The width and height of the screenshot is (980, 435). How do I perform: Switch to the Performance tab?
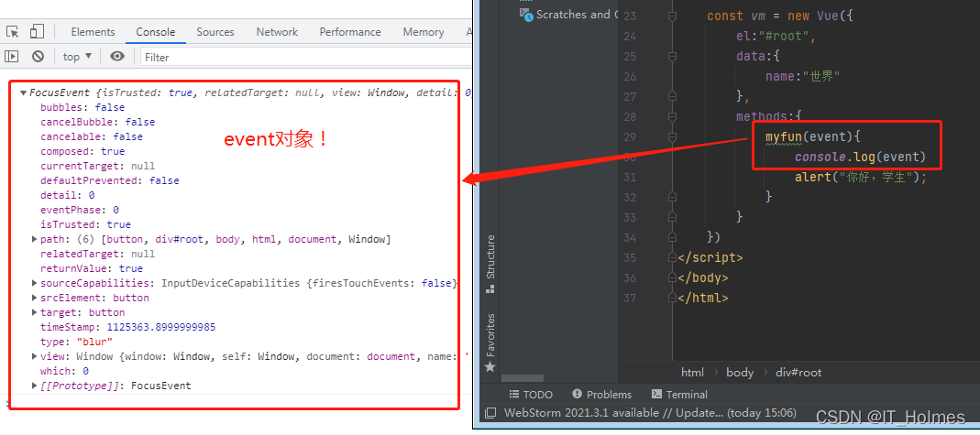[x=350, y=32]
